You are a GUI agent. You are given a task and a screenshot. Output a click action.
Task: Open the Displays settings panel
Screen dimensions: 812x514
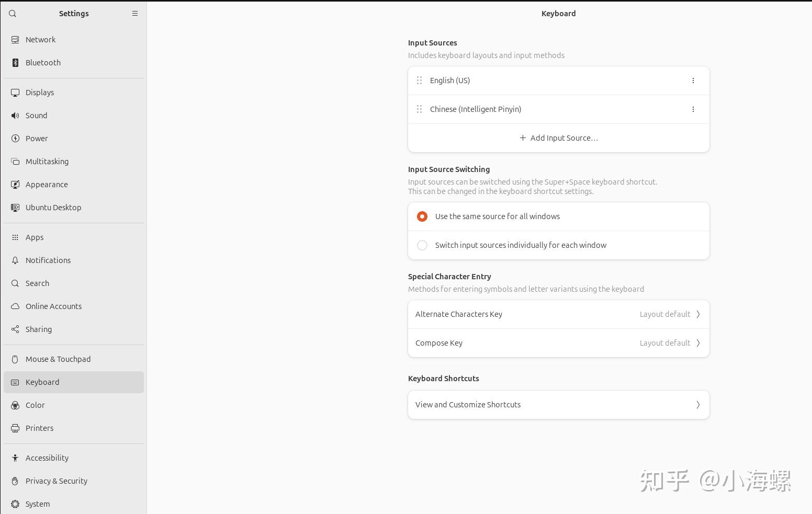tap(40, 93)
